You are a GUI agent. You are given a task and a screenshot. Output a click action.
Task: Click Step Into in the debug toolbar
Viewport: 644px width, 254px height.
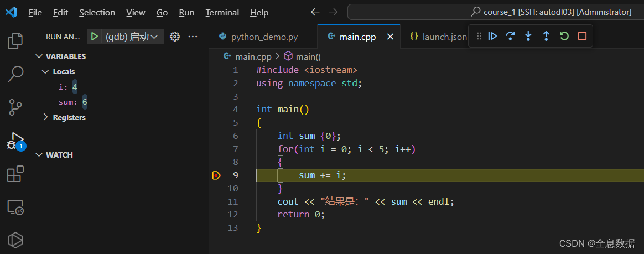point(528,36)
